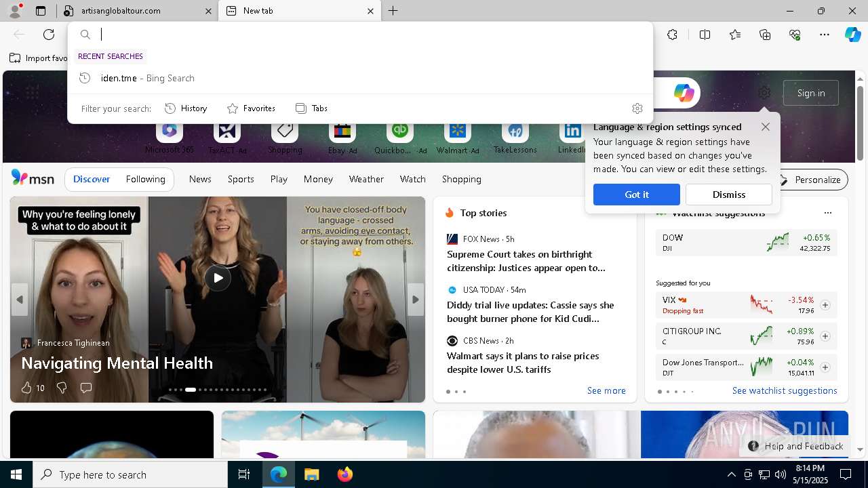
Task: Launch Firefox from the taskbar
Action: click(x=344, y=474)
